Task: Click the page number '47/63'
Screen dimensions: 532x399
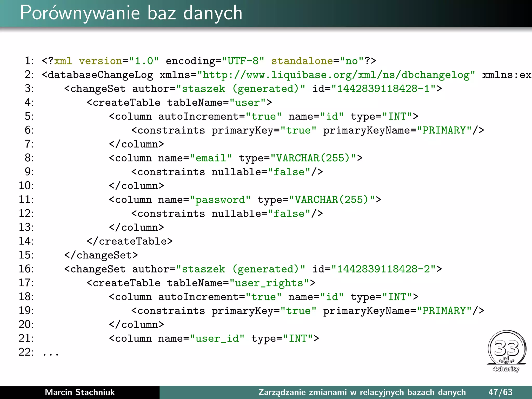Action: [500, 392]
